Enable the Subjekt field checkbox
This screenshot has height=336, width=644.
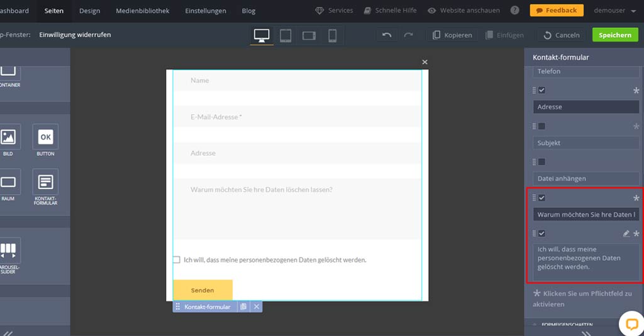[x=541, y=126]
